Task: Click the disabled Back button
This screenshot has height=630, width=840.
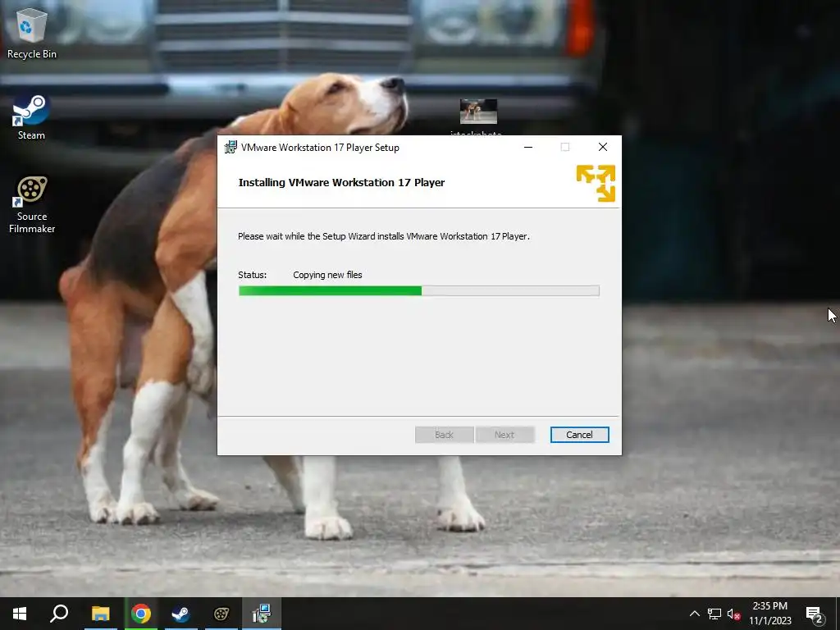Action: pos(444,435)
